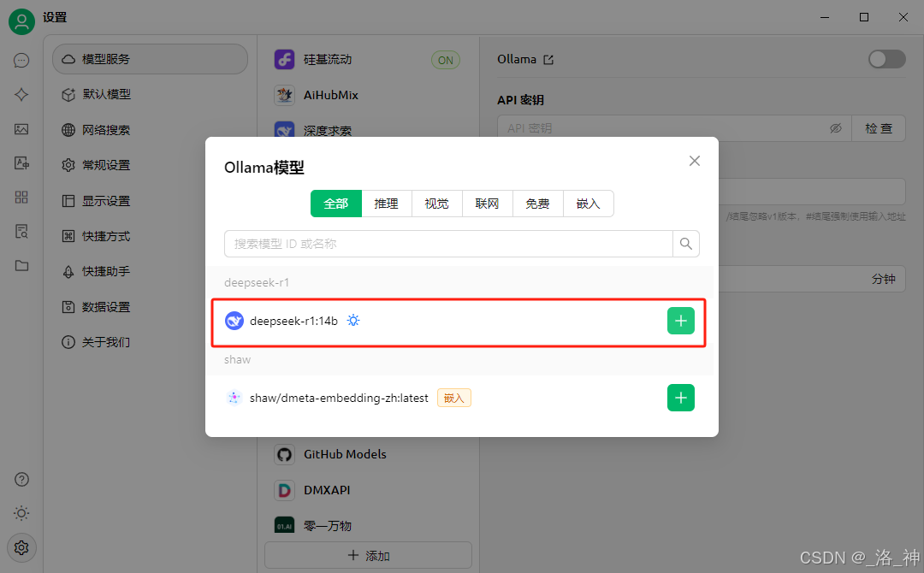Open the translate sidebar icon
Screen dimensions: 924x573
point(21,163)
